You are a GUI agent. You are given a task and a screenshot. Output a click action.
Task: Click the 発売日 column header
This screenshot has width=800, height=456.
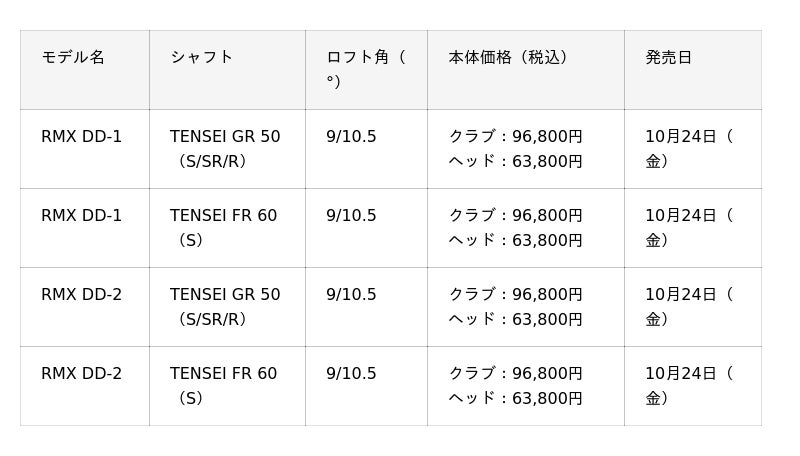pos(668,58)
